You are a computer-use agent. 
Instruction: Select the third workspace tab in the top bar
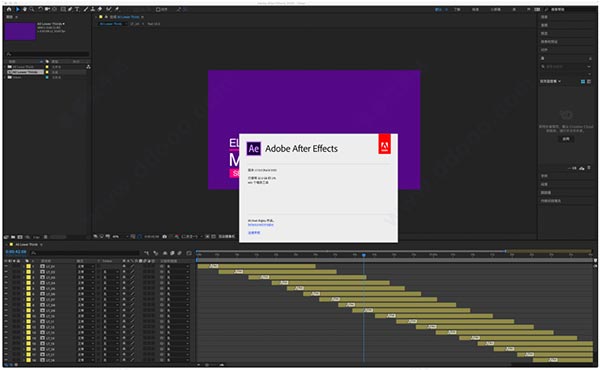475,9
